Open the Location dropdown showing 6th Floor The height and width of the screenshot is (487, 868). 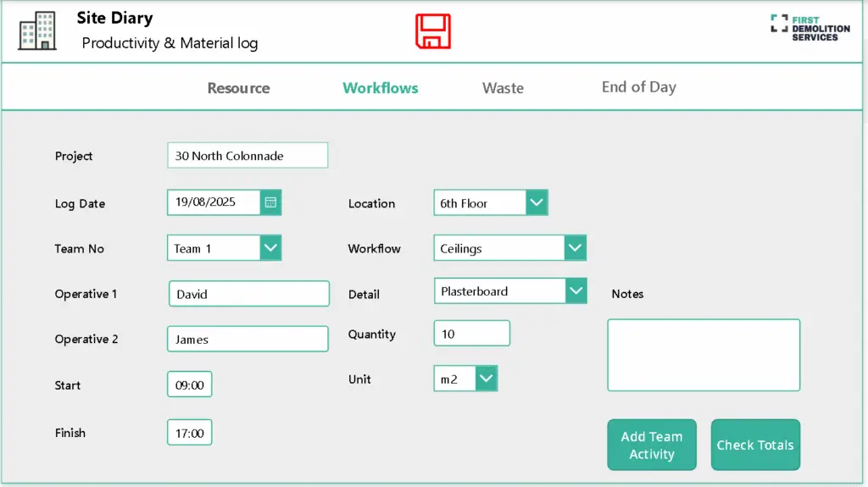[537, 203]
